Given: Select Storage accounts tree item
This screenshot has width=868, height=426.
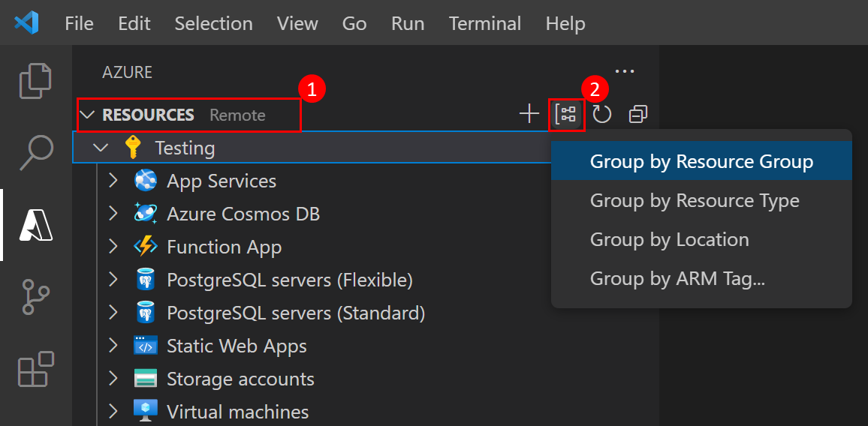Looking at the screenshot, I should (x=240, y=379).
